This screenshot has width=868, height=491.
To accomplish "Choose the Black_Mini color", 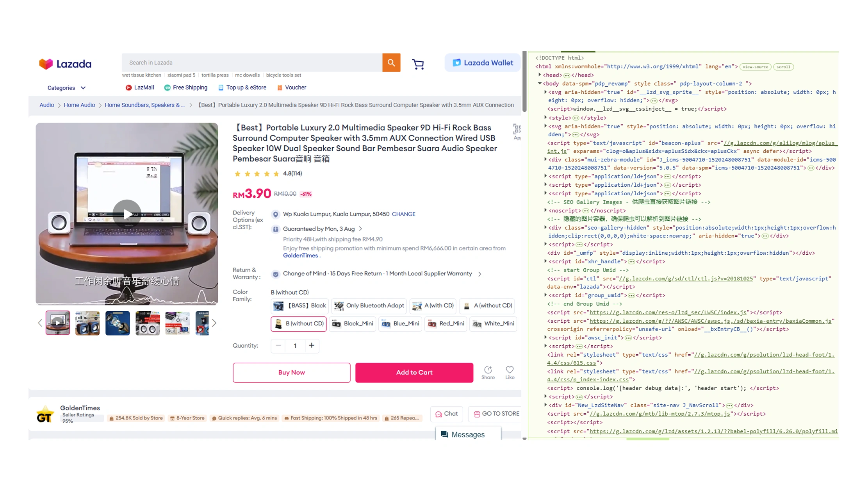I will pyautogui.click(x=353, y=323).
